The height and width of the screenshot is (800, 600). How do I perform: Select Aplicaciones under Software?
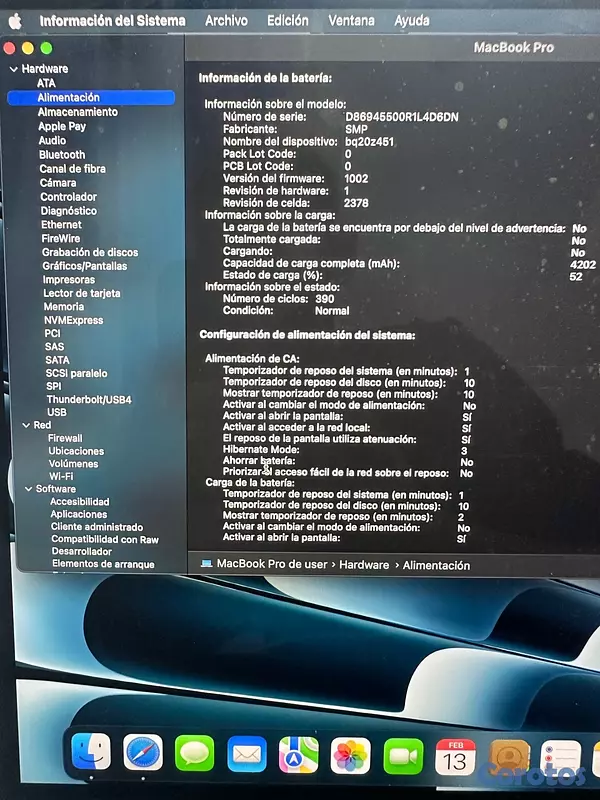[79, 514]
